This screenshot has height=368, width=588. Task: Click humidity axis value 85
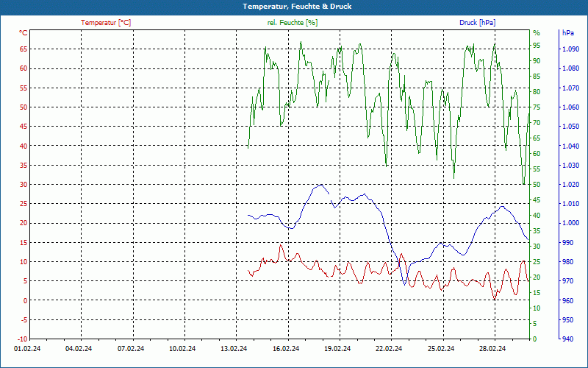[x=537, y=77]
